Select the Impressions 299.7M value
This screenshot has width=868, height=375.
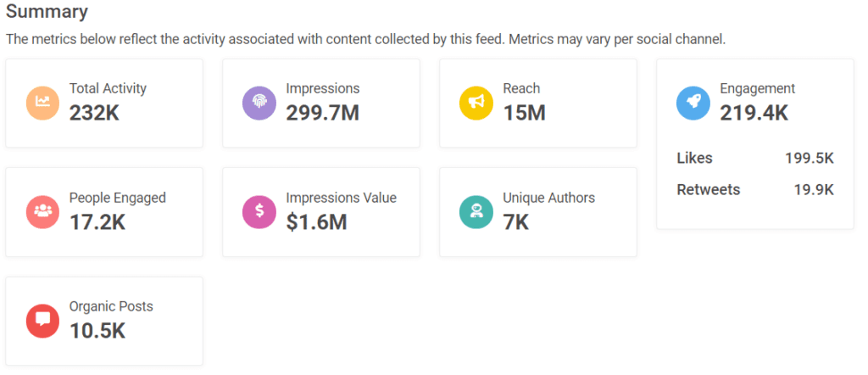point(323,114)
